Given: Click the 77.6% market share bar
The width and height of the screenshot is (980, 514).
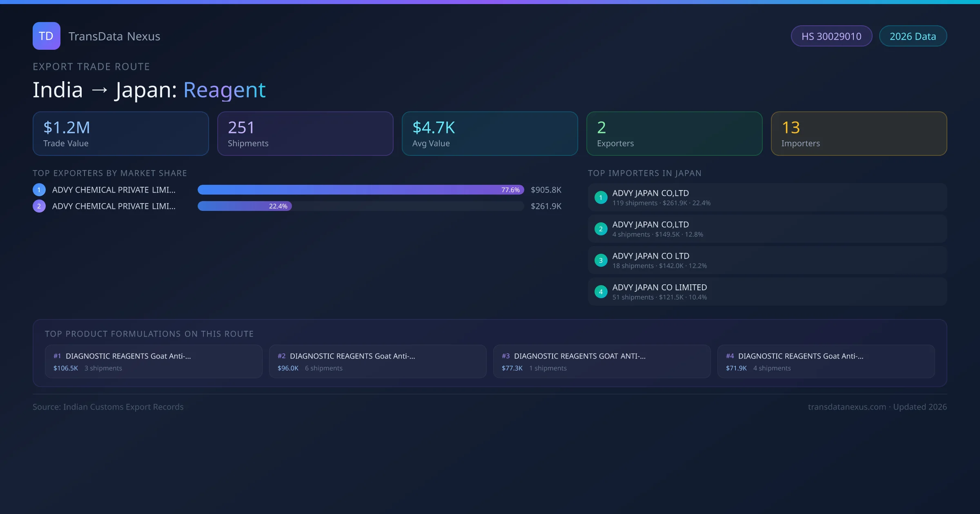Looking at the screenshot, I should point(360,190).
